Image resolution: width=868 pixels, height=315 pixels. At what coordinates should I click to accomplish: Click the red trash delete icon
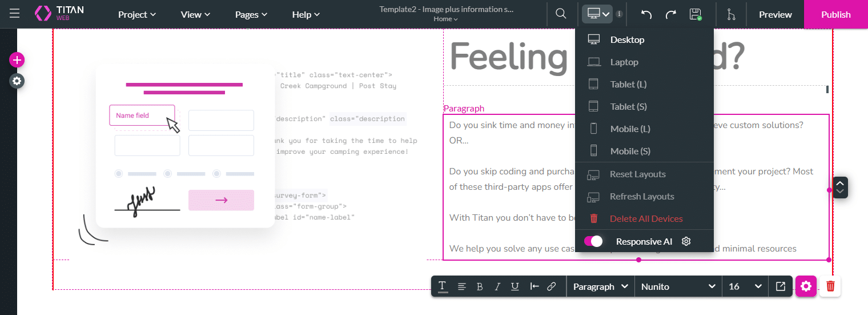click(830, 286)
